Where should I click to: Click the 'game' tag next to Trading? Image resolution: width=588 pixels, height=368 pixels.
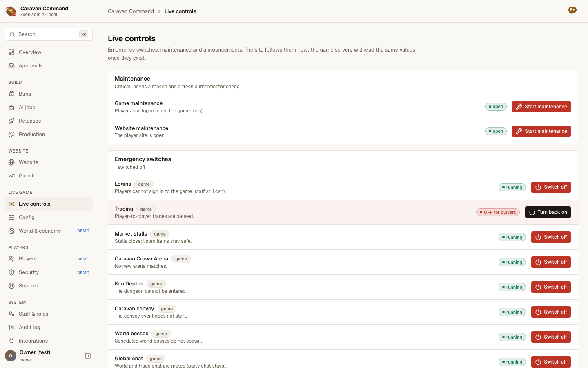pos(146,209)
